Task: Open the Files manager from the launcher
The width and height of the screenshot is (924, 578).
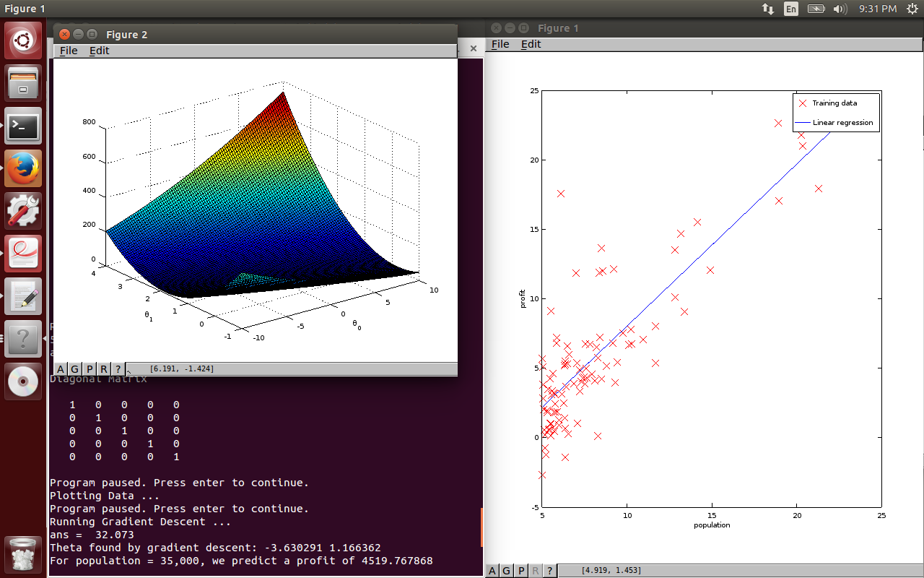Action: click(x=22, y=82)
